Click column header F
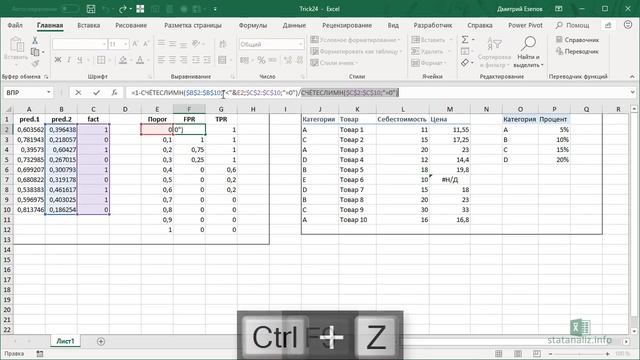640x360 pixels. [x=189, y=109]
